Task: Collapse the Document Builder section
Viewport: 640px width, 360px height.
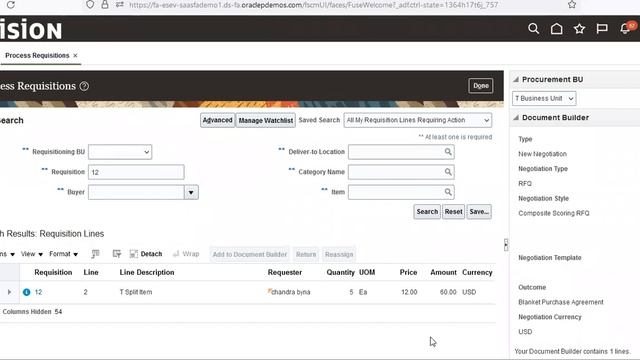Action: click(516, 118)
